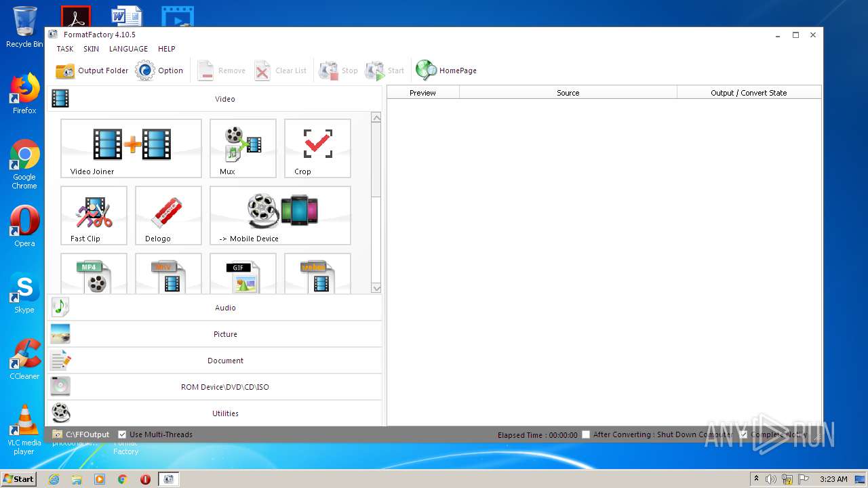Open the Windows Start menu
This screenshot has width=868, height=488.
[x=18, y=479]
